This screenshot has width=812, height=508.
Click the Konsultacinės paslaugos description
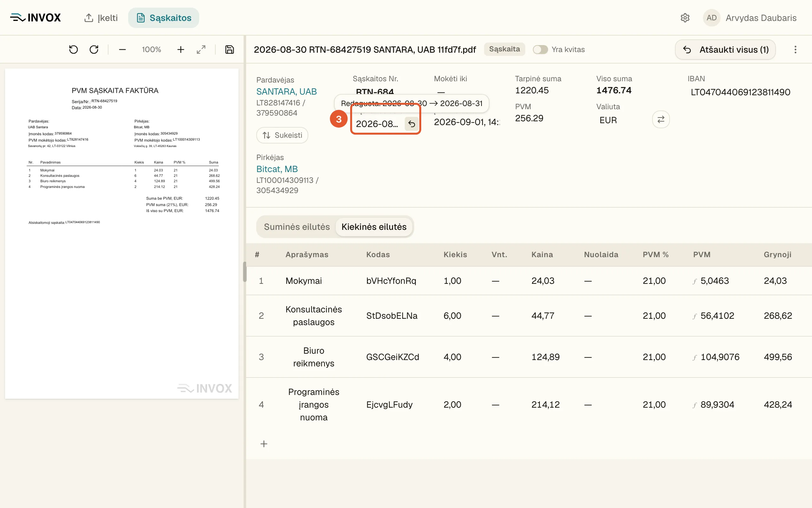[x=314, y=316]
